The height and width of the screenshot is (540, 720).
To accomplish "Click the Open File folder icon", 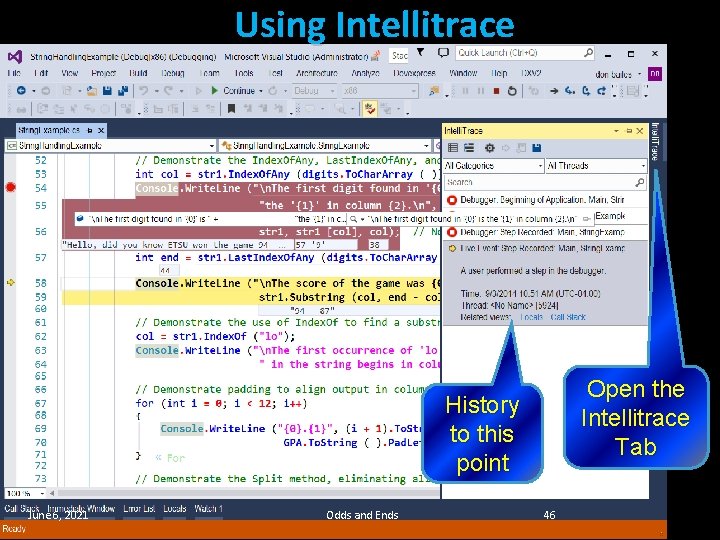I will pyautogui.click(x=92, y=91).
